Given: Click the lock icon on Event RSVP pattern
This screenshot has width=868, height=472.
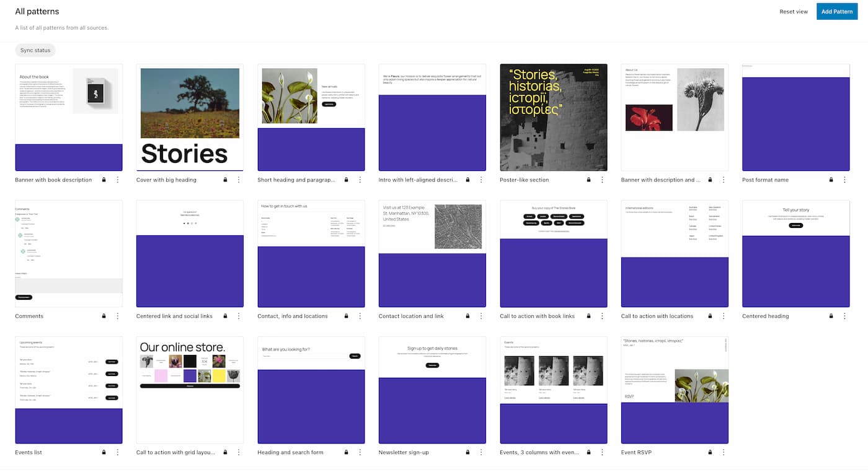Looking at the screenshot, I should click(x=710, y=452).
